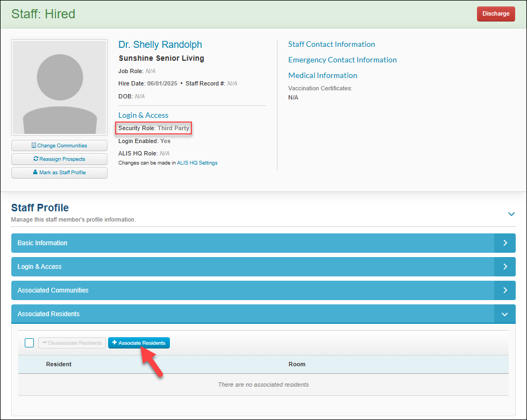Expand the Login & Access section
Image resolution: width=527 pixels, height=420 pixels.
(x=505, y=267)
